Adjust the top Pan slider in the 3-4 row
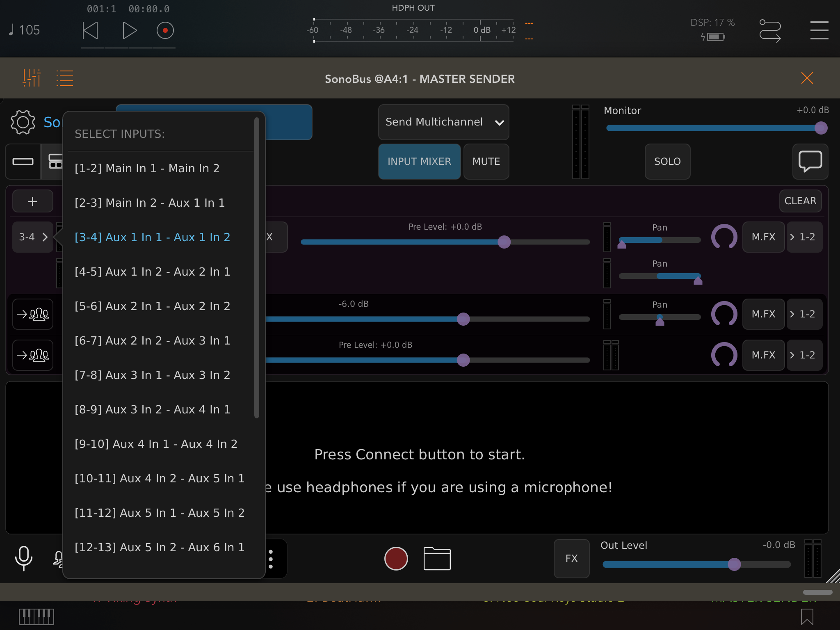 tap(660, 241)
